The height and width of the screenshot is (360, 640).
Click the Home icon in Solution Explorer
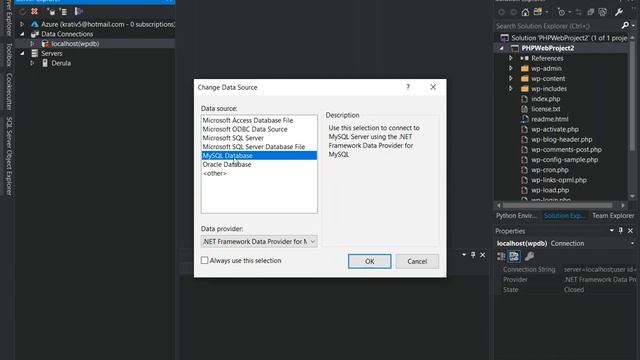pyautogui.click(x=525, y=12)
